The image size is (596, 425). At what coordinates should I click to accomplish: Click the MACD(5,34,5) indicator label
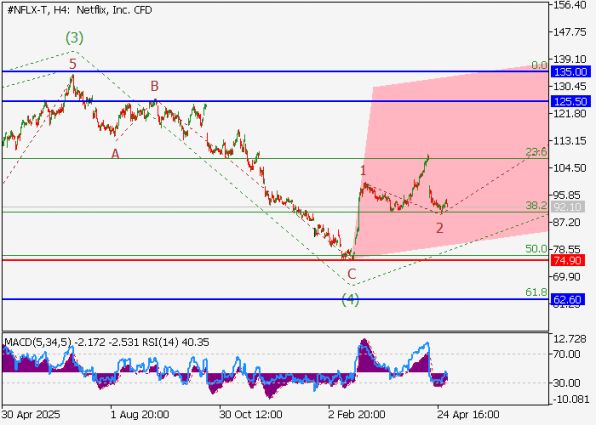click(38, 343)
